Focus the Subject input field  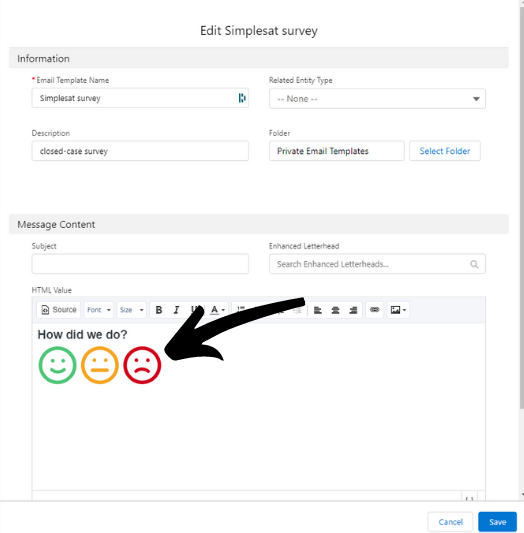[140, 264]
